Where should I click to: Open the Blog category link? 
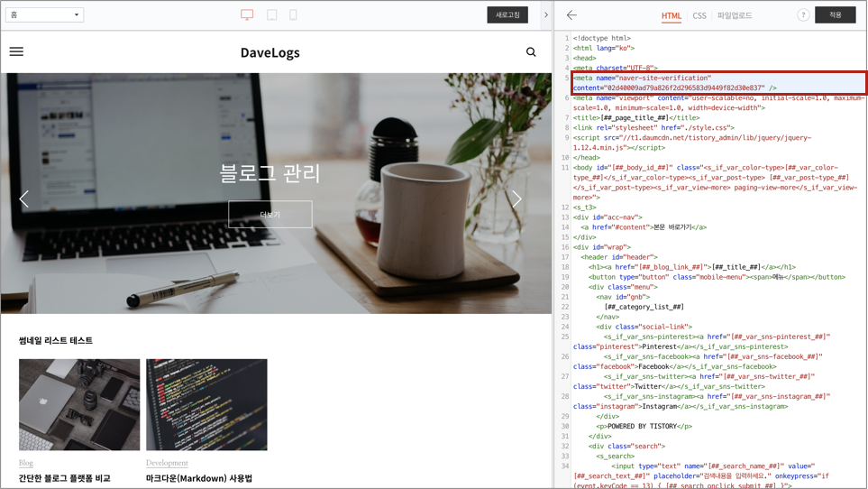coord(26,463)
